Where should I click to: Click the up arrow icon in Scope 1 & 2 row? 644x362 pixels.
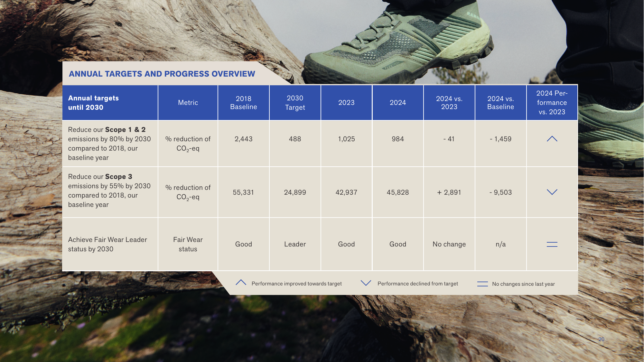(552, 139)
